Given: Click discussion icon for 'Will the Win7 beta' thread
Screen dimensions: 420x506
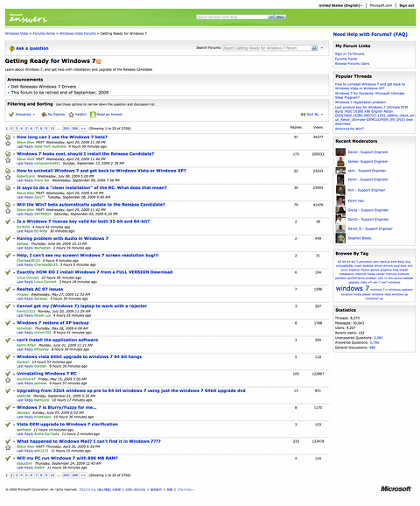Looking at the screenshot, I should click(x=8, y=205).
